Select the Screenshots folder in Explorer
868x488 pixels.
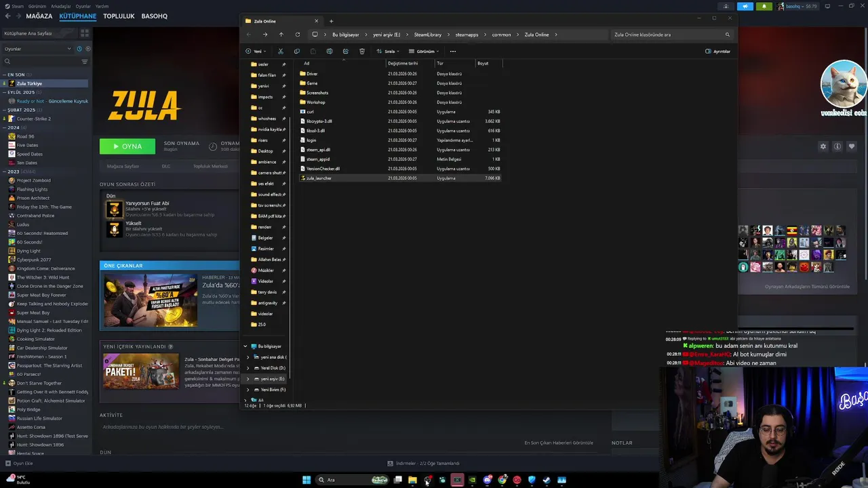(400, 93)
